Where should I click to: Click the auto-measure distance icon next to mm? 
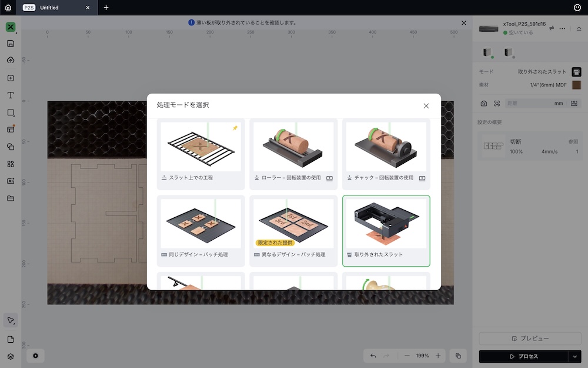(x=575, y=103)
